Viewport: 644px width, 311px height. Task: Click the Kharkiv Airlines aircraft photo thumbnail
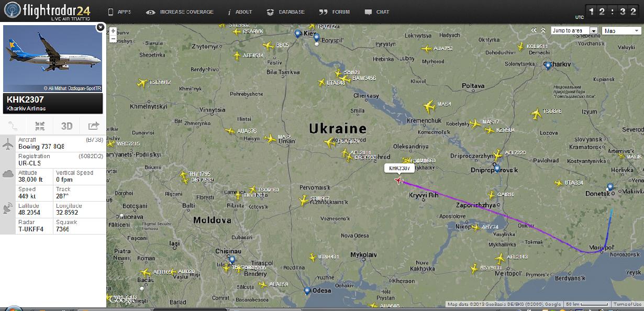(x=53, y=58)
